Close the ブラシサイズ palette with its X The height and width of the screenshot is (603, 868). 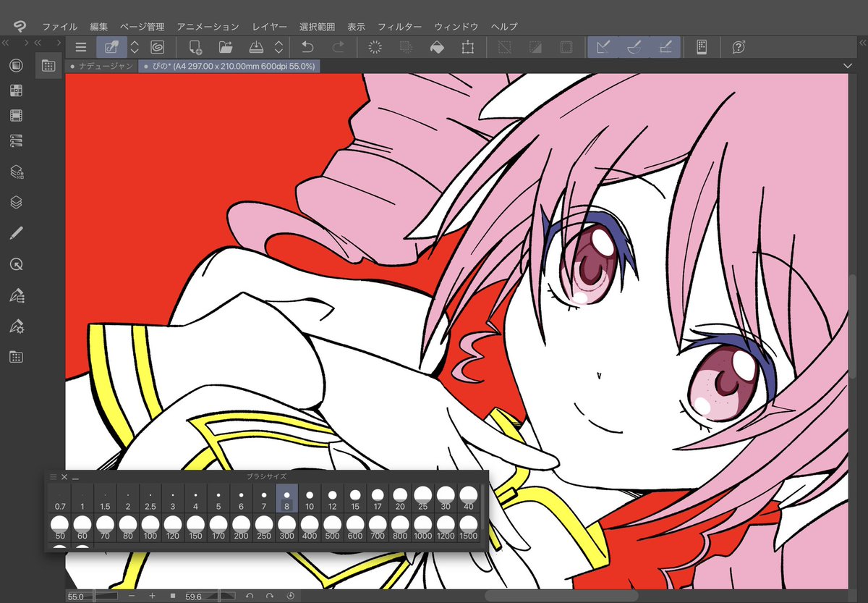(64, 477)
